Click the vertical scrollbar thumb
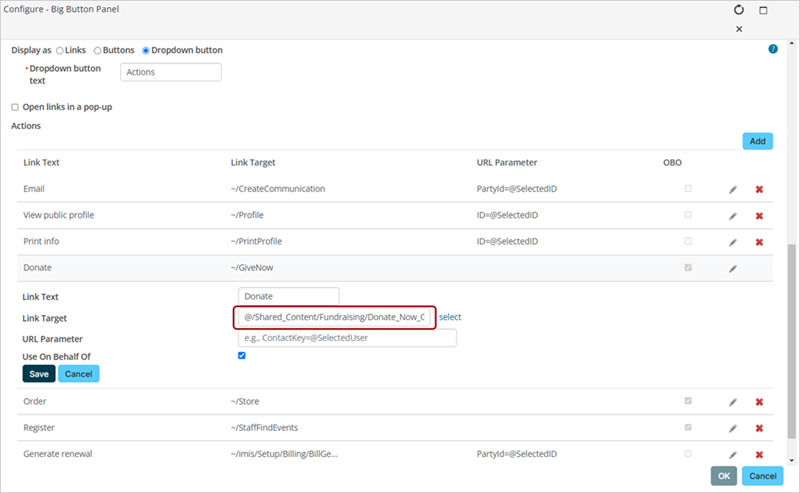800x493 pixels. [x=791, y=341]
